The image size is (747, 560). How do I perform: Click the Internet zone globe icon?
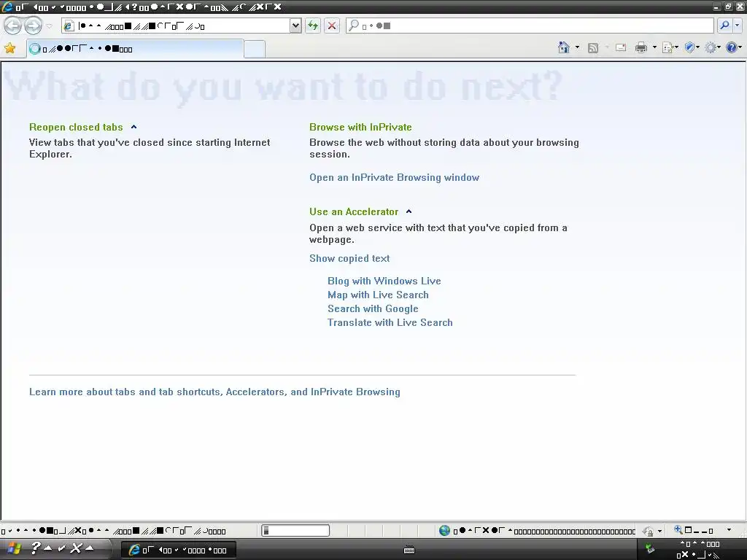[444, 531]
